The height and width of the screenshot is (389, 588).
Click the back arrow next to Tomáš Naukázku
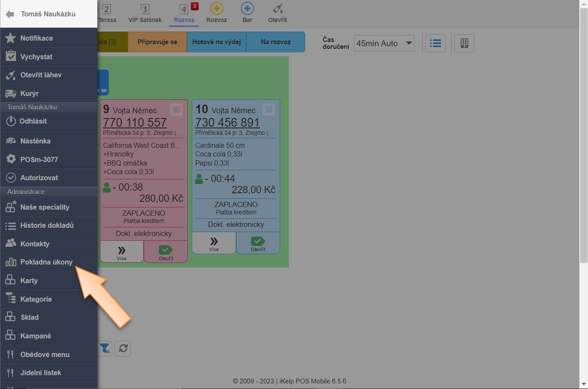pos(10,14)
